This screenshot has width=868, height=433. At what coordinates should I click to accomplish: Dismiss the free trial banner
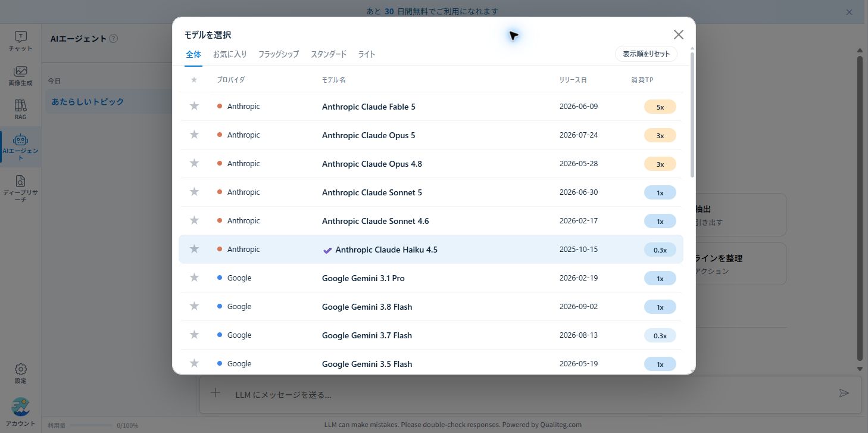[850, 12]
